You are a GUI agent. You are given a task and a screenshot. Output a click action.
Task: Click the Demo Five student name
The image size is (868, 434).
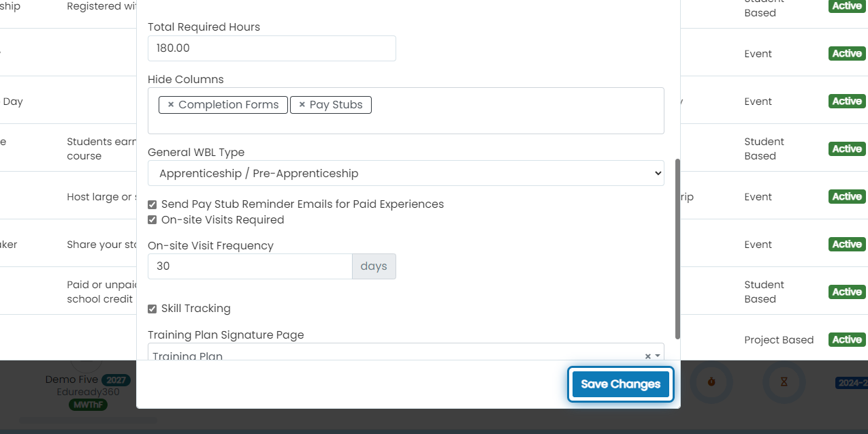pyautogui.click(x=73, y=379)
